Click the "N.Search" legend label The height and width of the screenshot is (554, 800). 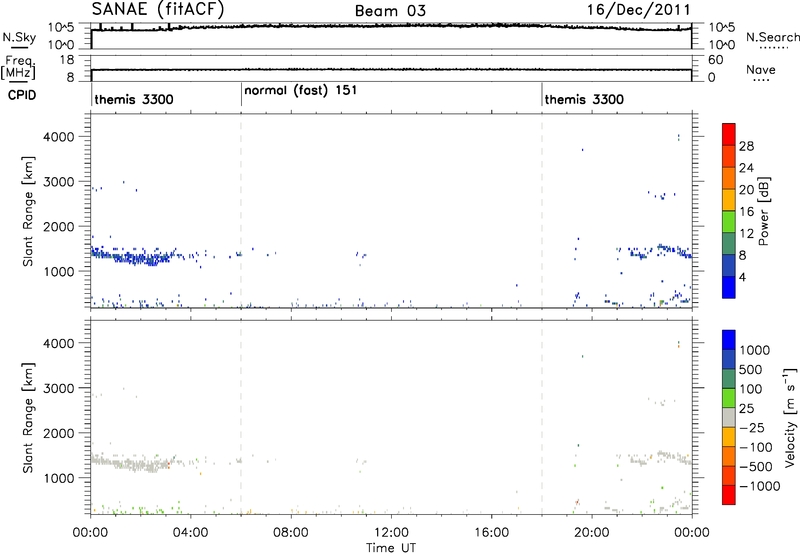click(772, 37)
